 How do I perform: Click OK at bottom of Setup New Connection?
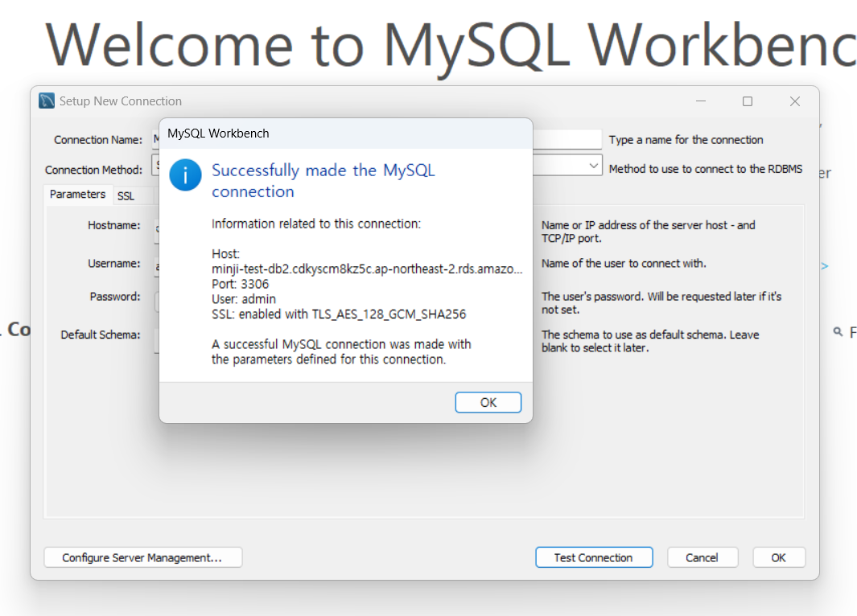pos(778,557)
